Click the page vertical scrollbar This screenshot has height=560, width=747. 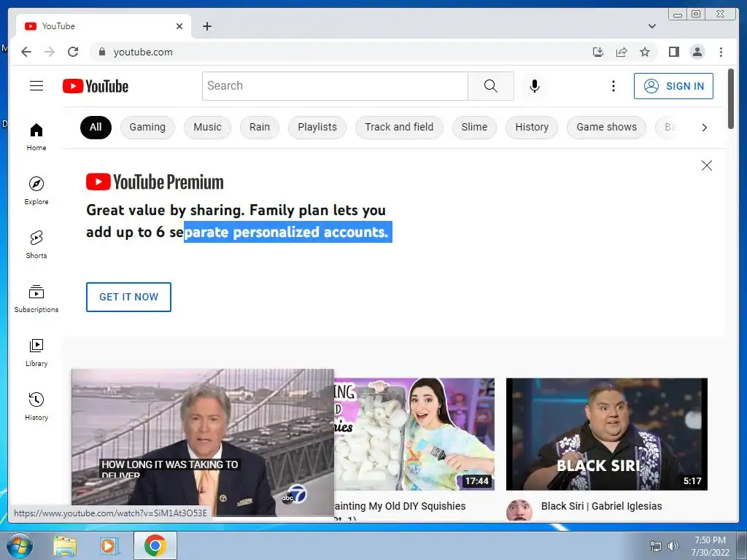coord(731,98)
